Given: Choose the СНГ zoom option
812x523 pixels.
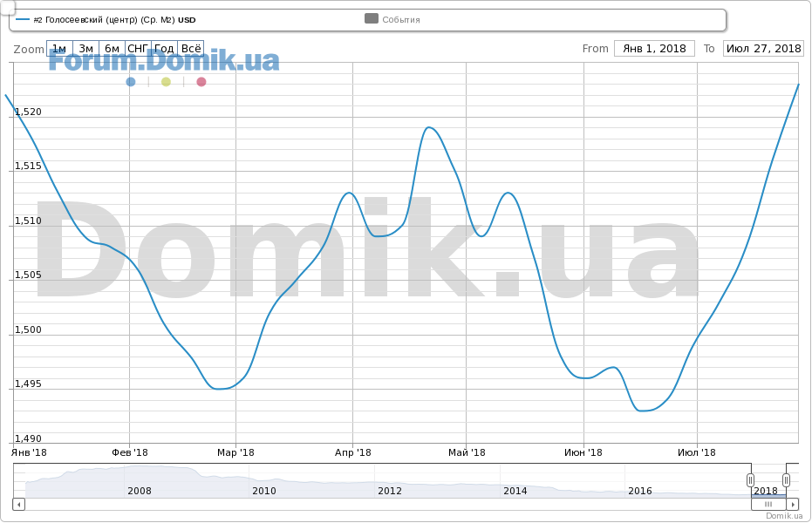Looking at the screenshot, I should tap(138, 49).
